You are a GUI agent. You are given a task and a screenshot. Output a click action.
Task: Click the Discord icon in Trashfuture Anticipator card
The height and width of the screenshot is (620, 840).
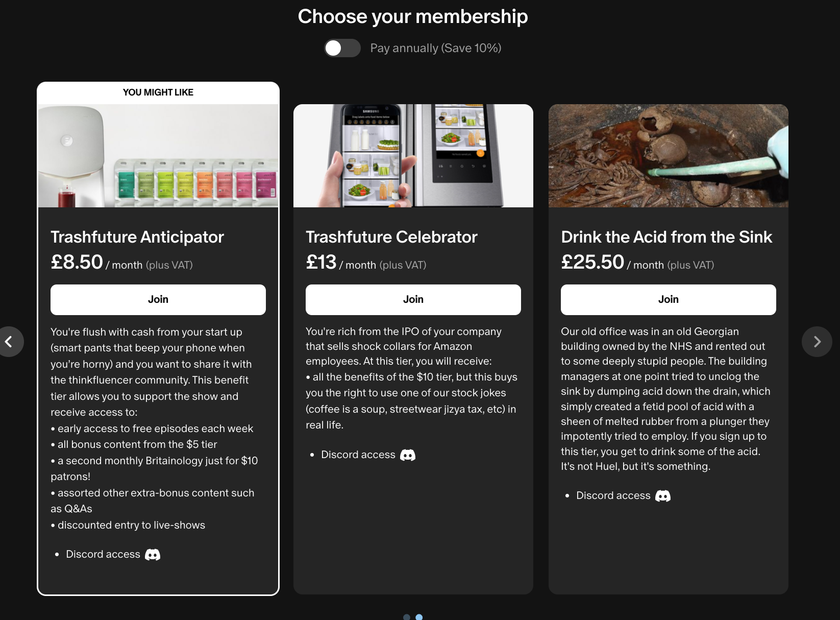(153, 555)
